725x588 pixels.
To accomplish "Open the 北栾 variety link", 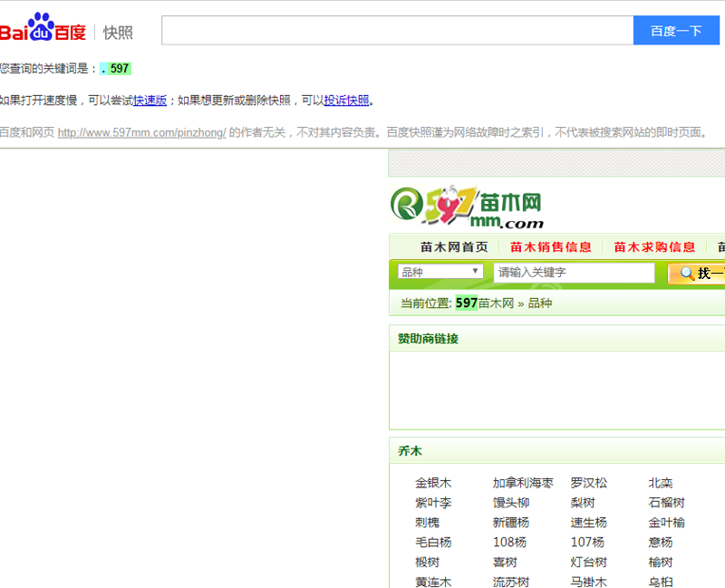I will coord(661,483).
